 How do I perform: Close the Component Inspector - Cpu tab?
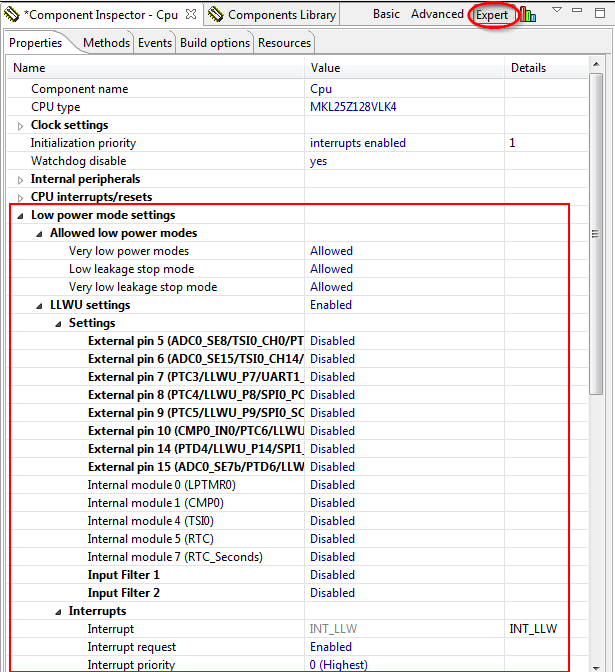click(191, 15)
